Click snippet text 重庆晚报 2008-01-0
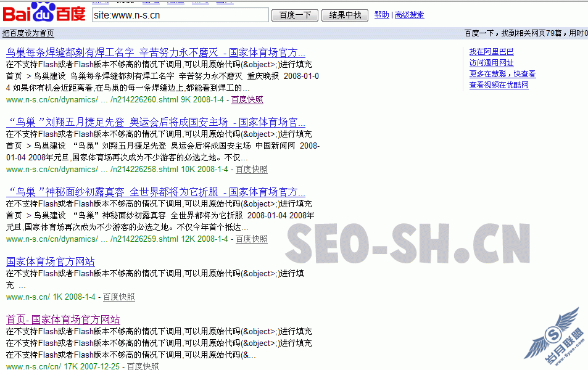588x370 pixels. (x=283, y=76)
